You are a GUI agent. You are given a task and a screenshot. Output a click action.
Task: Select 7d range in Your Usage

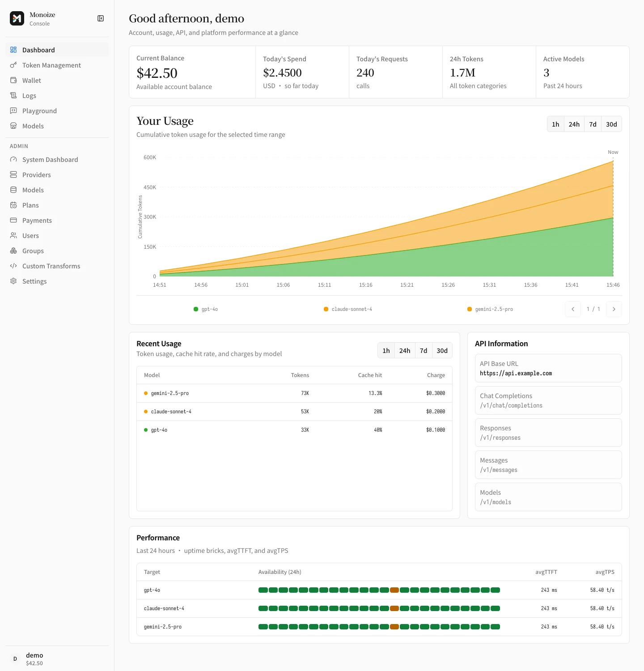click(593, 124)
